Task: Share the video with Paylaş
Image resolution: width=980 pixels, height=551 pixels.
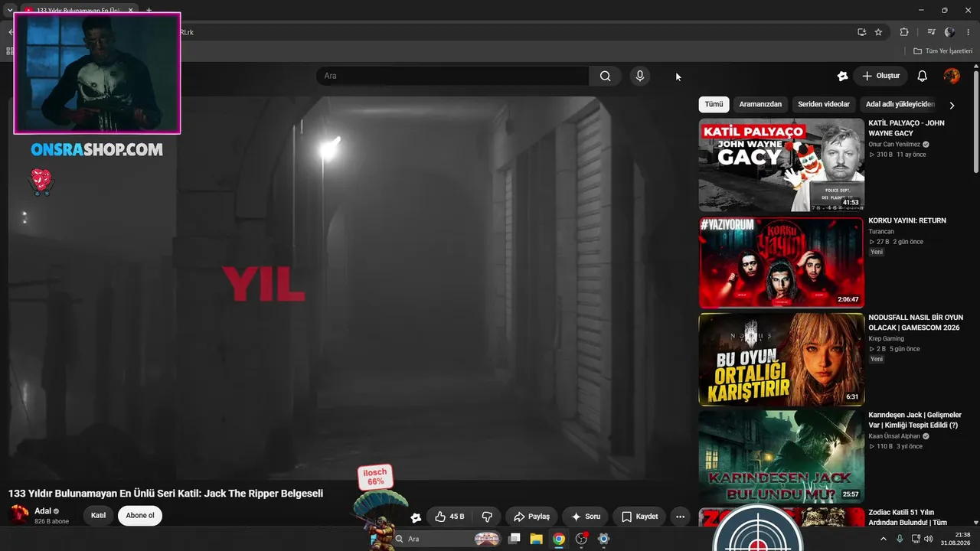Action: pyautogui.click(x=531, y=517)
